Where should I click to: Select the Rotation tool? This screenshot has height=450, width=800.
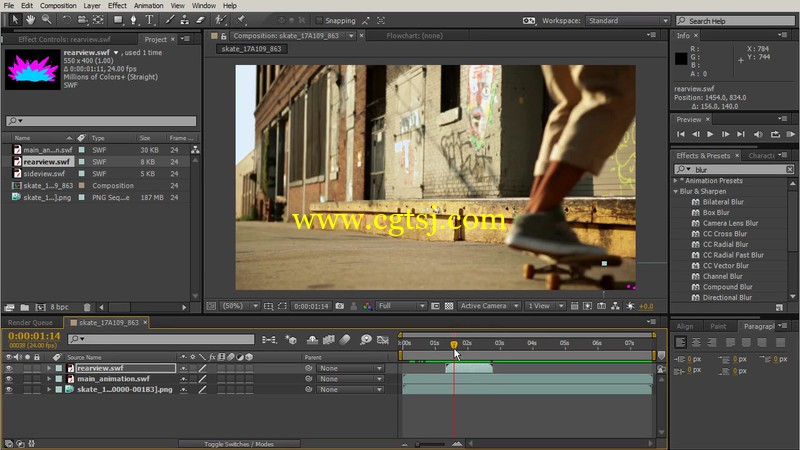tap(66, 20)
